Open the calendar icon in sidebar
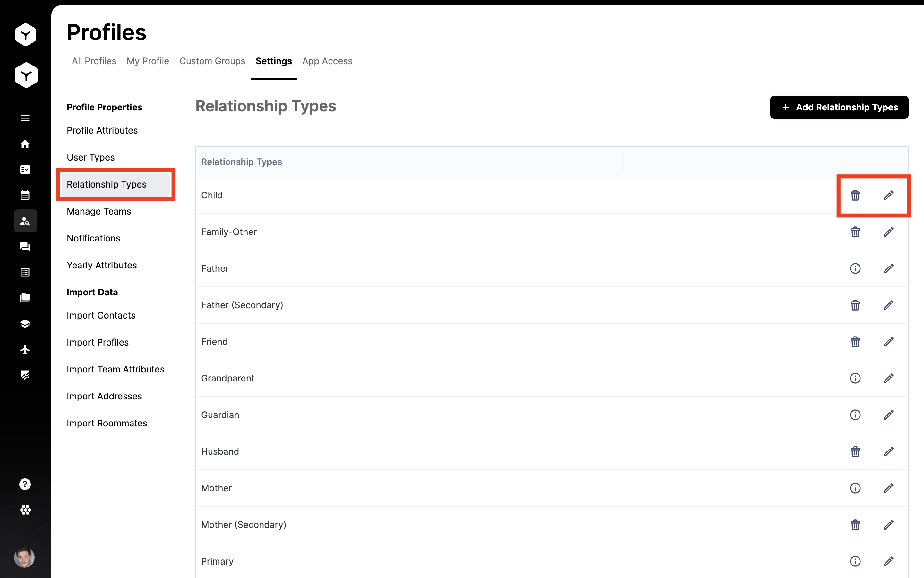 click(25, 195)
